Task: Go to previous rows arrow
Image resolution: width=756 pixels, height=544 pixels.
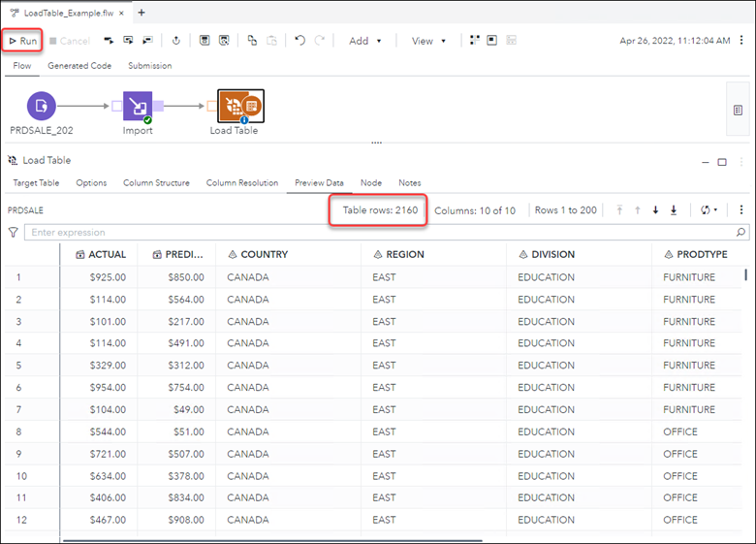Action: point(638,209)
